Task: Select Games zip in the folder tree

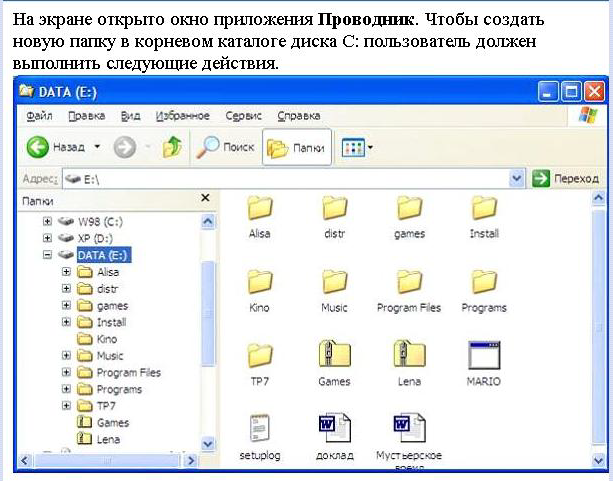Action: [x=113, y=422]
